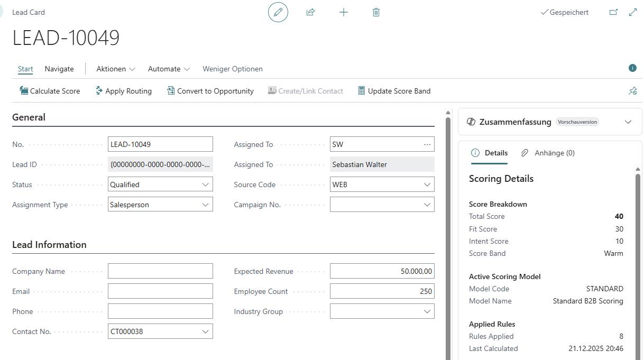Click the Company Name input field
Screen dimensions: 644x360
click(160, 271)
